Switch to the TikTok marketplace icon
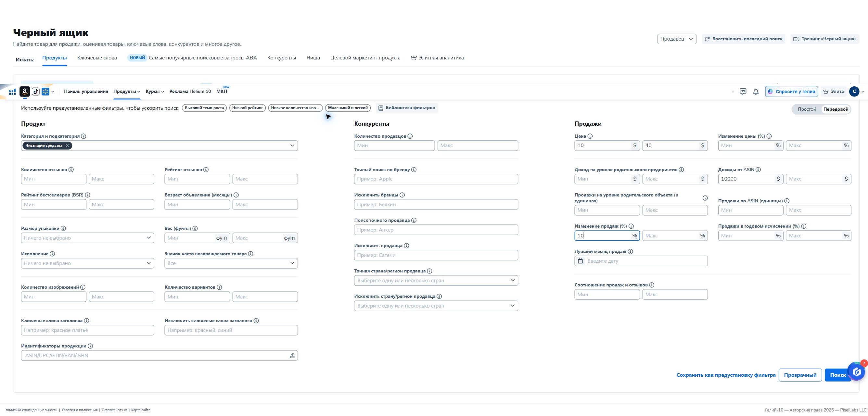The image size is (868, 416). tap(36, 91)
